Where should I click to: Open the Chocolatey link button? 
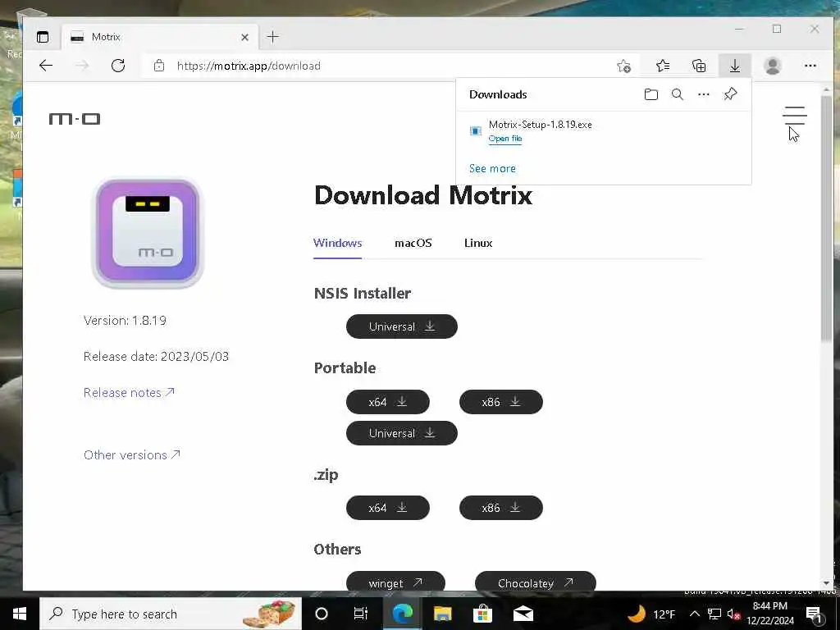[x=535, y=582]
